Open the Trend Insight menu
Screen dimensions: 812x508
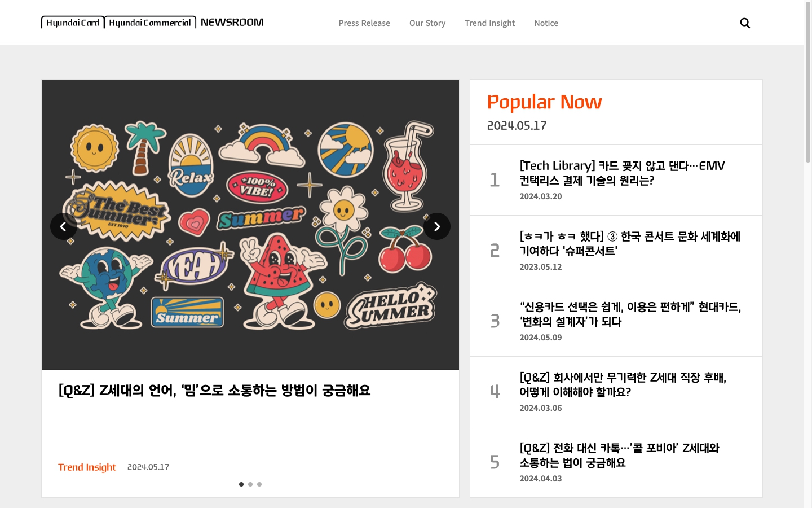click(x=490, y=23)
